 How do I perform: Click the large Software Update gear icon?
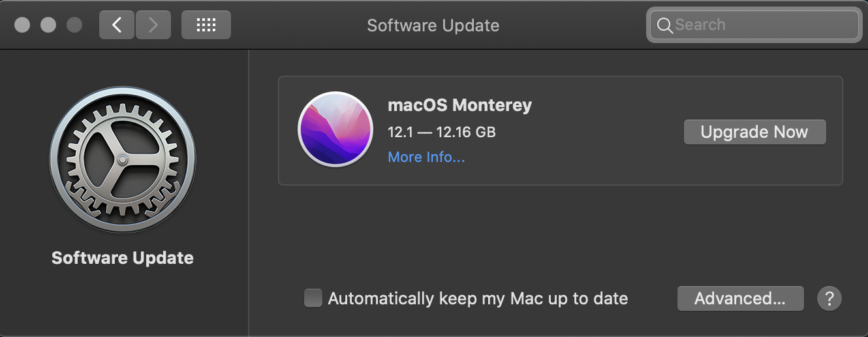coord(123,159)
